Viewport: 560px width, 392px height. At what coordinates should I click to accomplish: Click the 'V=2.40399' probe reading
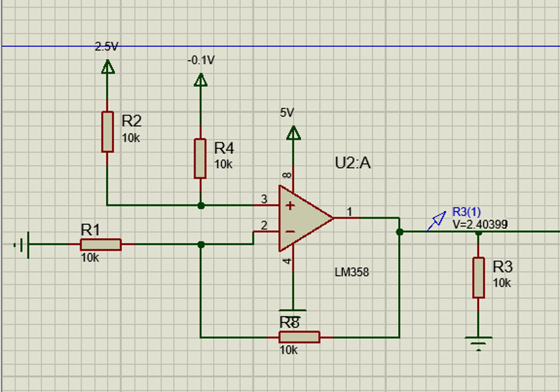point(480,224)
